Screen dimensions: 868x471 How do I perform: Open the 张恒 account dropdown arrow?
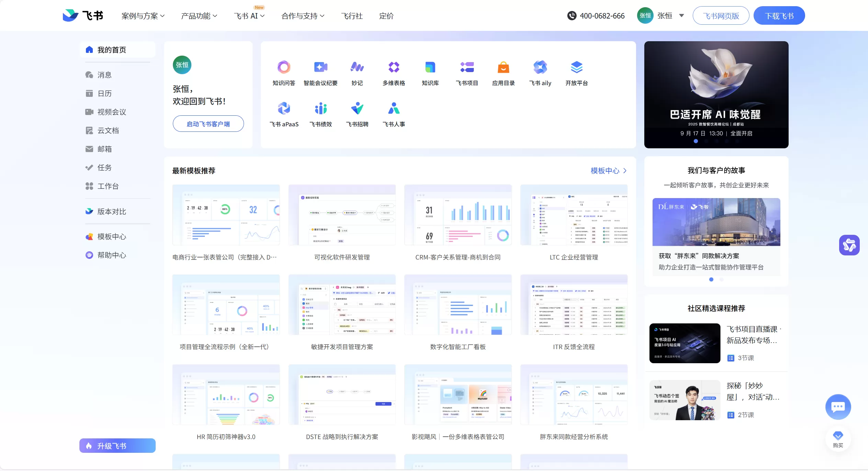coord(681,15)
